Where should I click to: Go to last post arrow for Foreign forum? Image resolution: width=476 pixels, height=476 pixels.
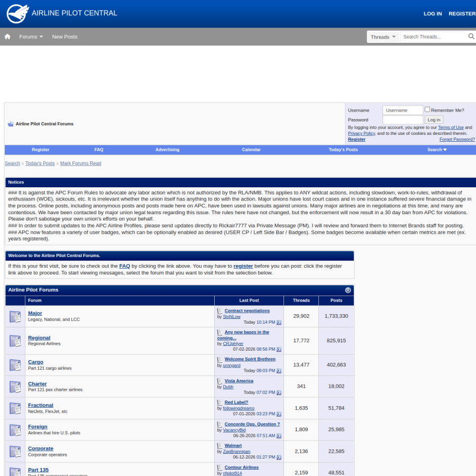[279, 436]
